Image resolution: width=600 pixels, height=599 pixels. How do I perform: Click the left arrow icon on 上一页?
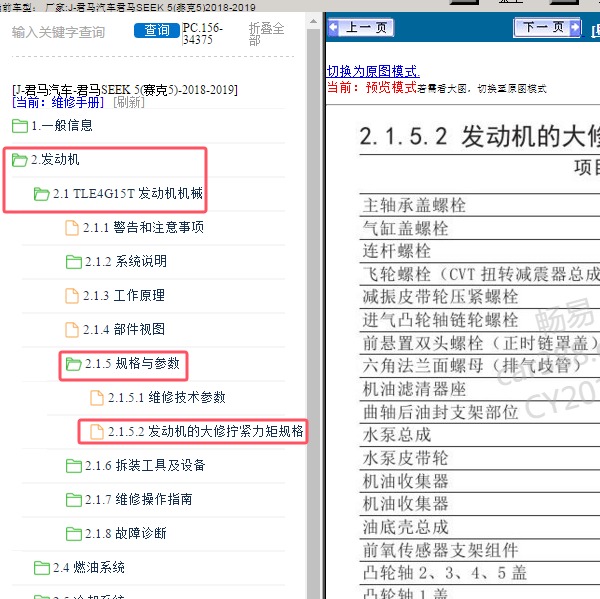click(334, 28)
